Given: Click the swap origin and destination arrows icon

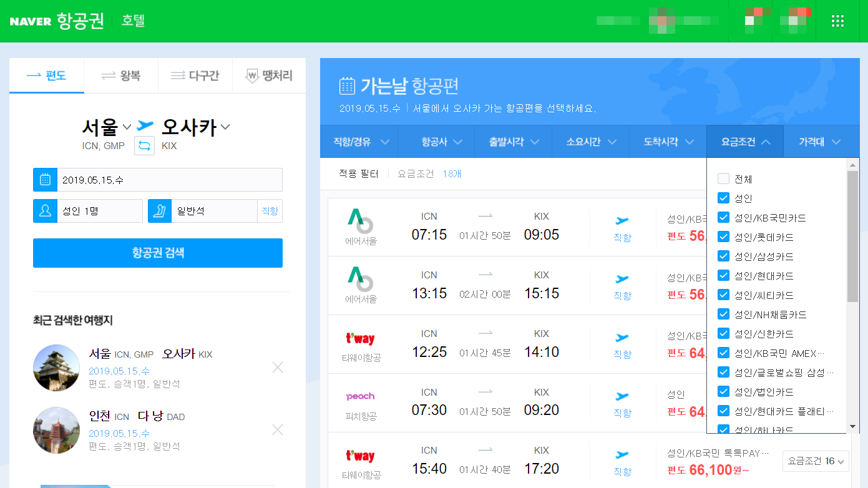Looking at the screenshot, I should 144,145.
